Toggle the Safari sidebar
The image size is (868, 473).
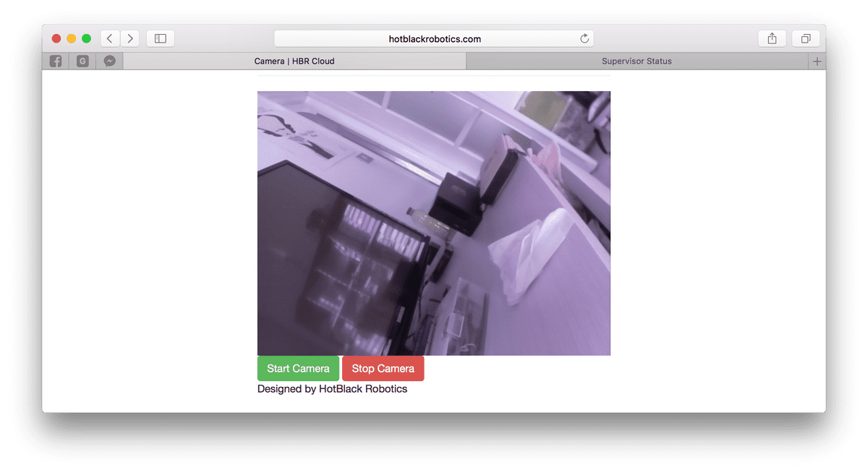(160, 38)
